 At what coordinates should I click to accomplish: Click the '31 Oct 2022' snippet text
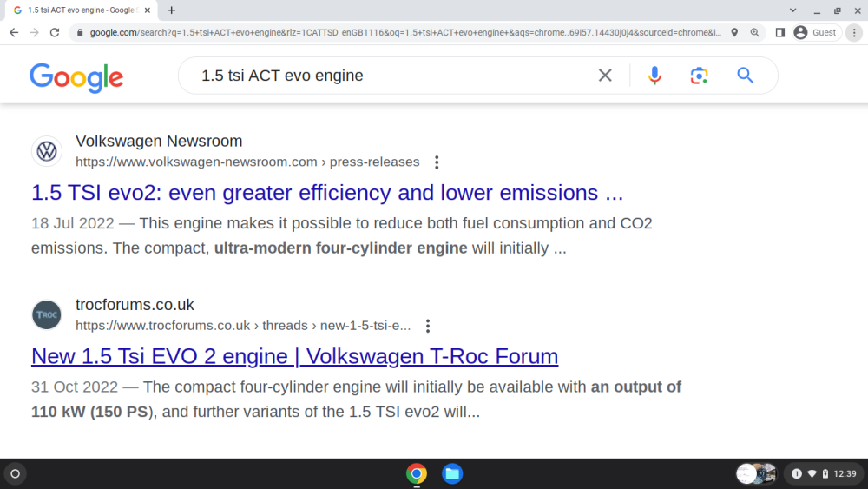click(x=75, y=387)
